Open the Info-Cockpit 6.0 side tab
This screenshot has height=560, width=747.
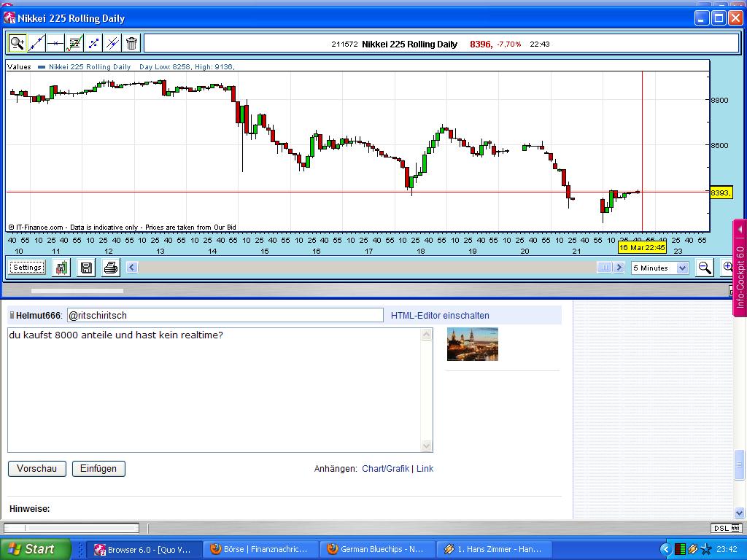[x=740, y=268]
